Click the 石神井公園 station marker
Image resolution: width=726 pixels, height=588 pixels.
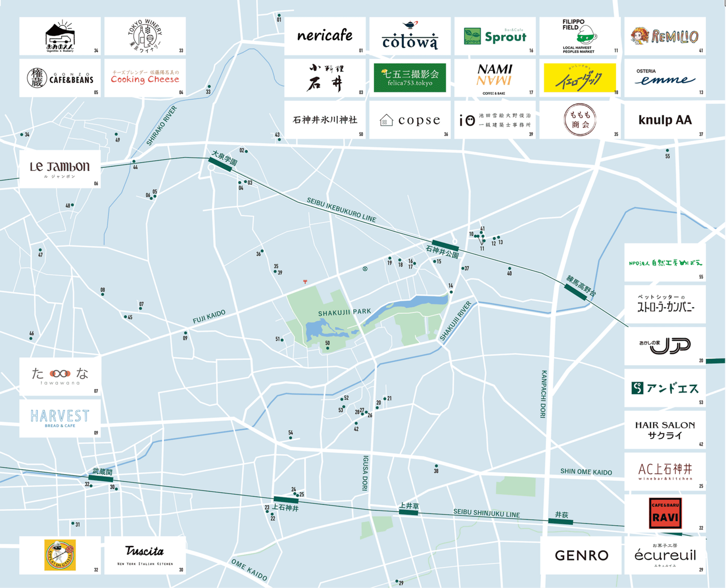coord(445,245)
